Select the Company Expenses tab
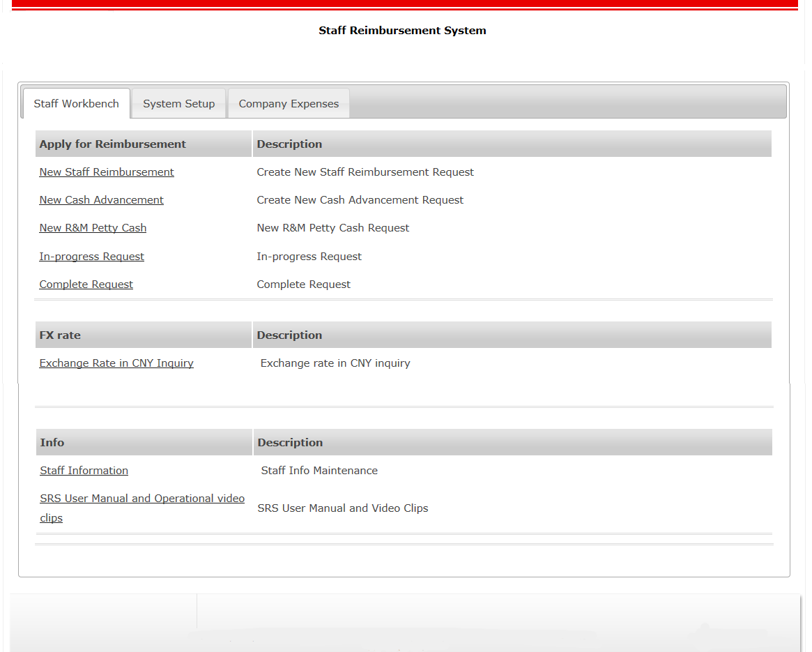The width and height of the screenshot is (812, 652). click(x=289, y=104)
